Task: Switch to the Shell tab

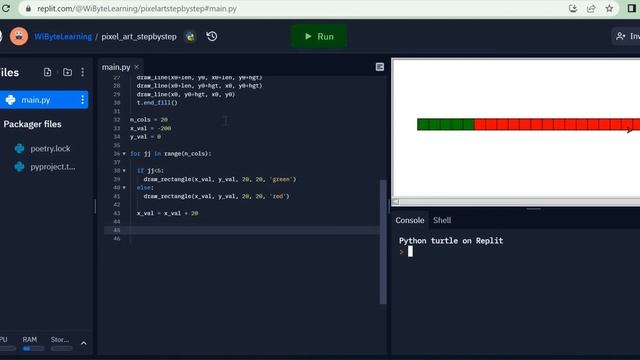Action: click(x=442, y=220)
